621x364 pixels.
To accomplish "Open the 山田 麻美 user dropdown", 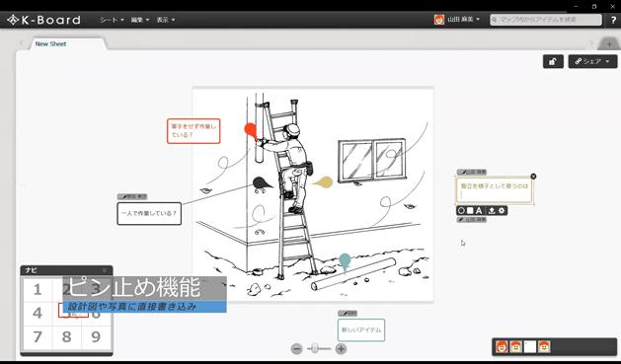I will tap(457, 20).
